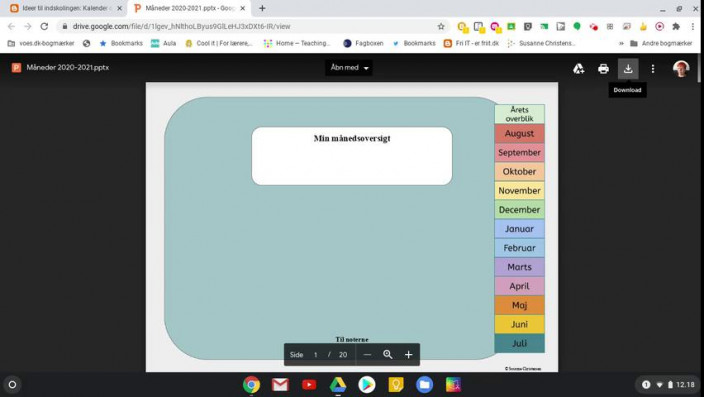Image resolution: width=704 pixels, height=397 pixels.
Task: Select the orange Maj color tab
Action: click(x=519, y=305)
